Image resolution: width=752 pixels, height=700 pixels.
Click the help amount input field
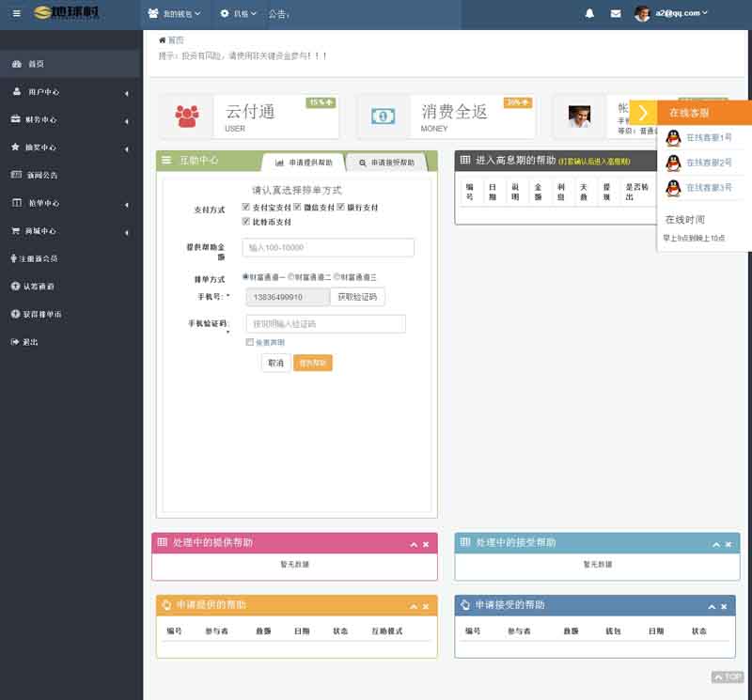tap(328, 247)
